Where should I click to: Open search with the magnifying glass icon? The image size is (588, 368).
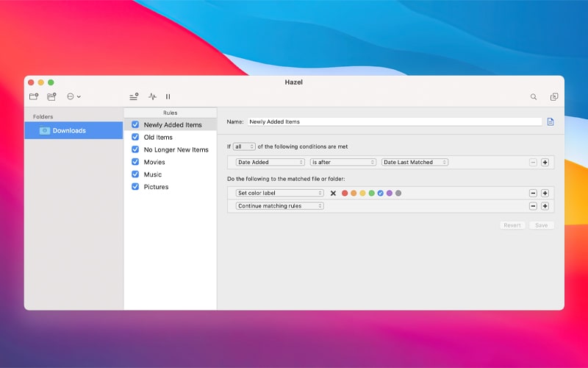534,96
